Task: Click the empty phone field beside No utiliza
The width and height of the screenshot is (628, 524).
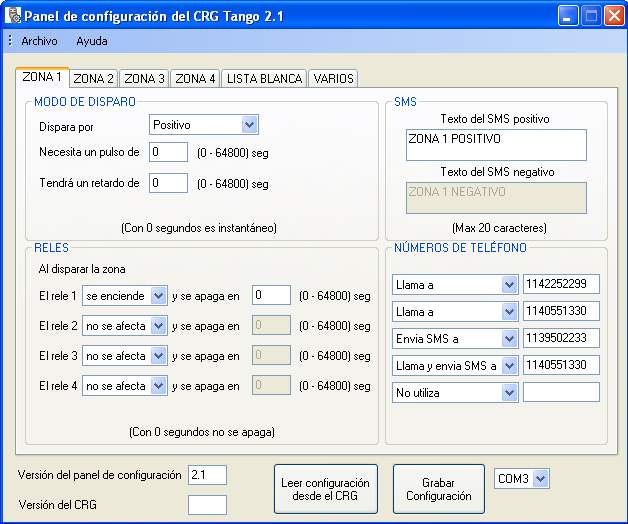Action: click(561, 392)
